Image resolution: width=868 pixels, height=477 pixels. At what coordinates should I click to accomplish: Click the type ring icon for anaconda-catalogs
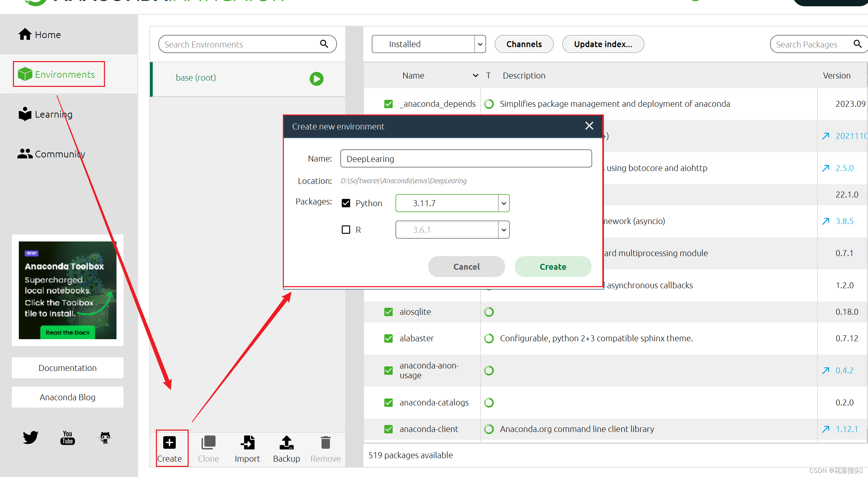click(x=489, y=403)
